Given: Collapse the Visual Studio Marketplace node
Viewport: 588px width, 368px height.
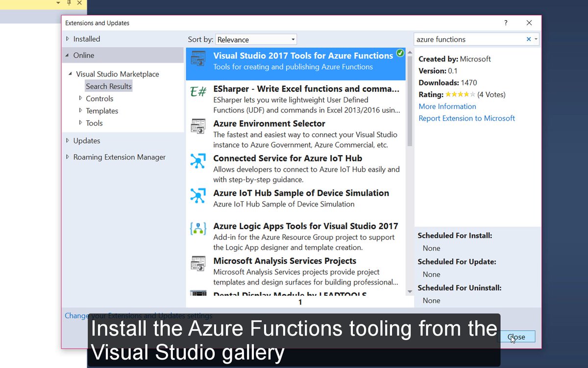Looking at the screenshot, I should (x=71, y=74).
